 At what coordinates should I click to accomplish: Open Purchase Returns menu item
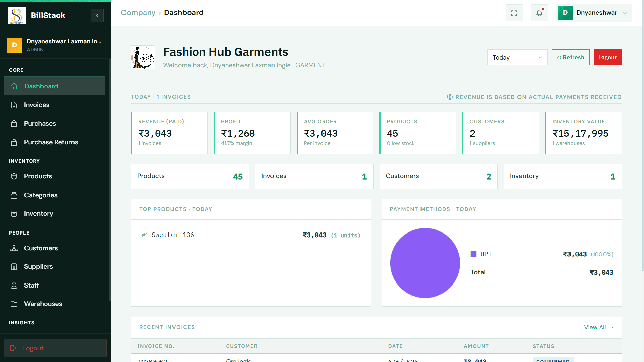tap(55, 142)
